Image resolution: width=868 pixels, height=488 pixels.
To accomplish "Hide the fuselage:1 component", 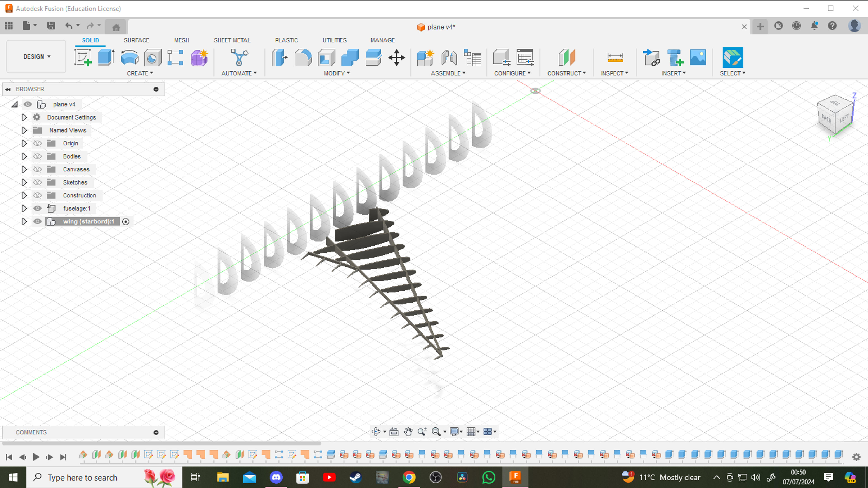I will 37,209.
